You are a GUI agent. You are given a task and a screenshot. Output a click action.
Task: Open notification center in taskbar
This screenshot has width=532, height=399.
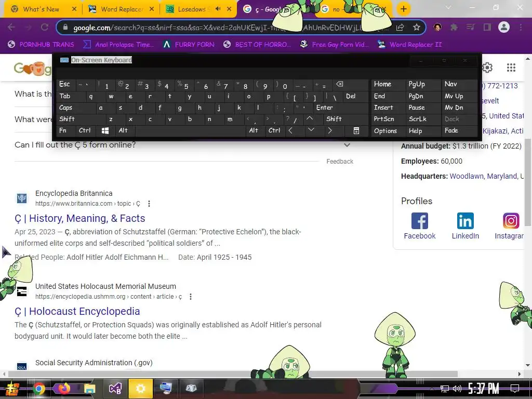(515, 389)
